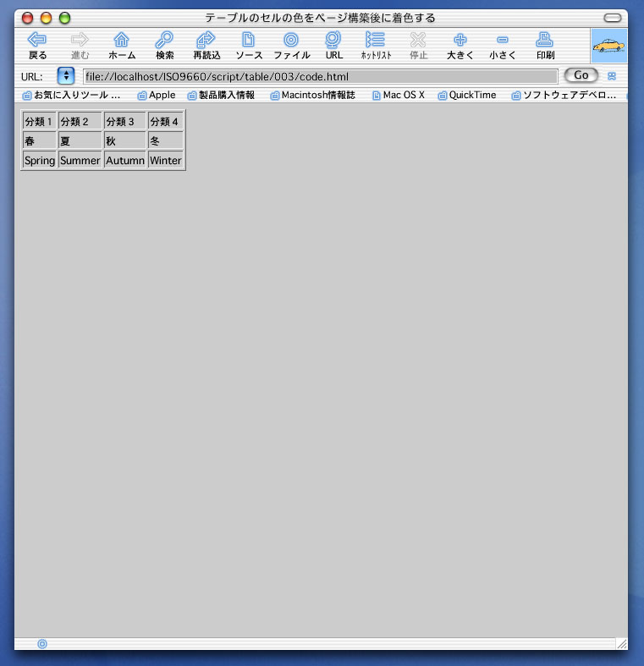
Task: Click the table cell 冬
Action: [166, 140]
